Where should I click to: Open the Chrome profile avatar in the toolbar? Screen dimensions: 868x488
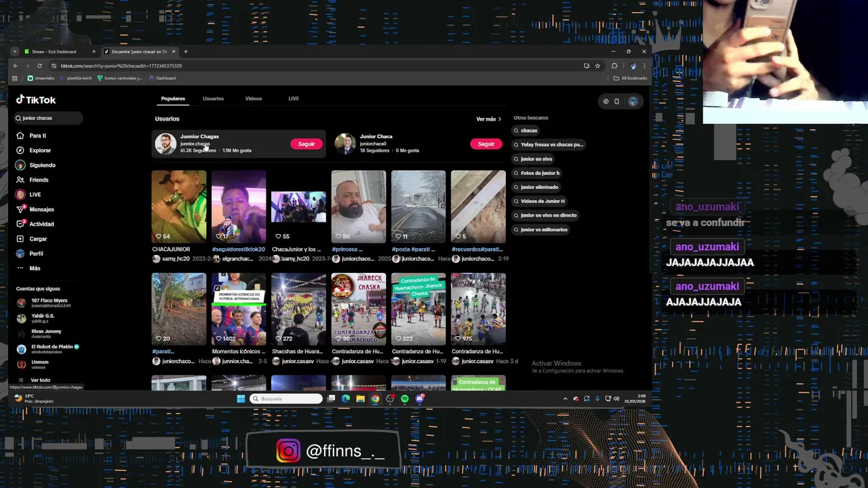pyautogui.click(x=633, y=66)
